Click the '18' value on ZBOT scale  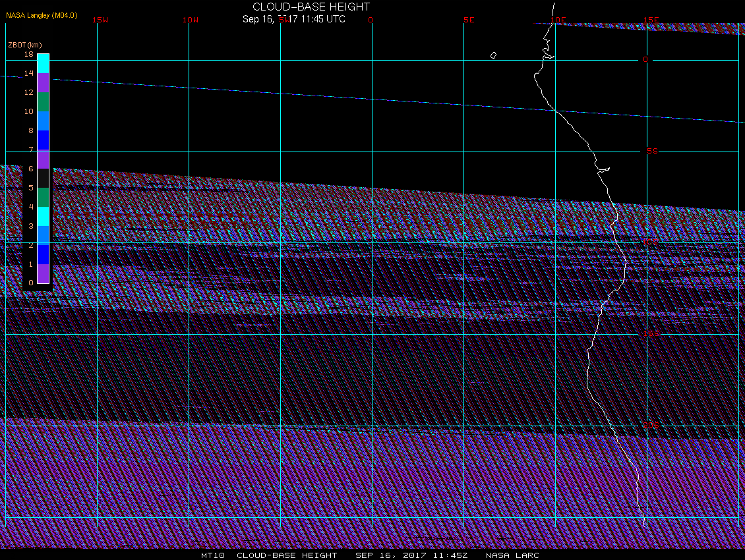(x=29, y=54)
